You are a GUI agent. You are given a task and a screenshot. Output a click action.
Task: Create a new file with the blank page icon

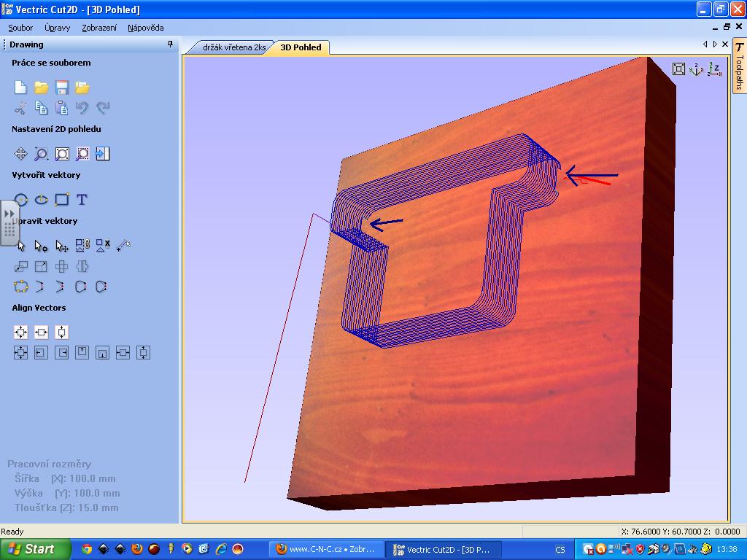tap(20, 87)
